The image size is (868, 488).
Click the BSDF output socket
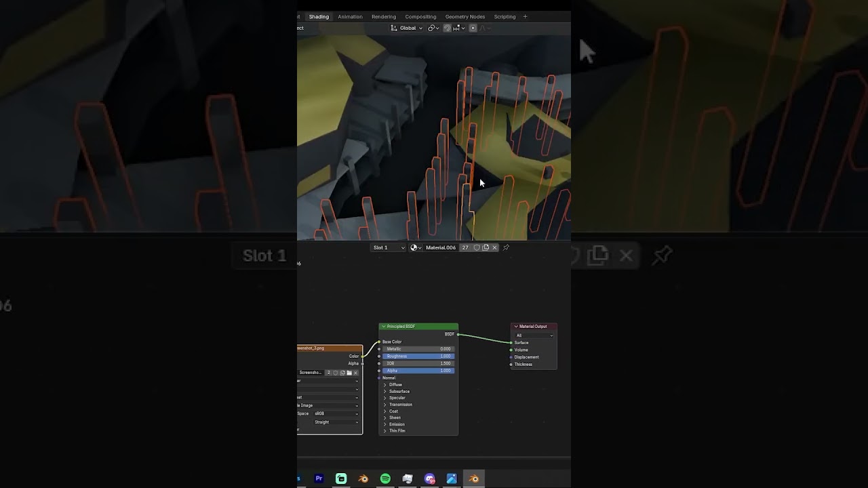[x=458, y=334]
